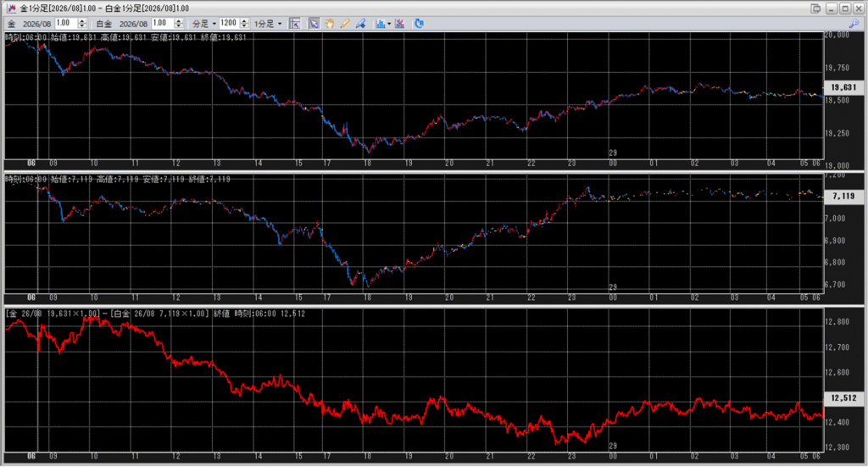Select the hand pan tool
868x467 pixels.
(x=329, y=24)
